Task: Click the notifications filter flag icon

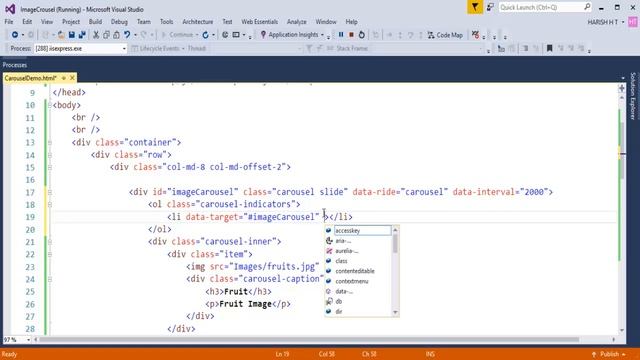Action: 475,7
